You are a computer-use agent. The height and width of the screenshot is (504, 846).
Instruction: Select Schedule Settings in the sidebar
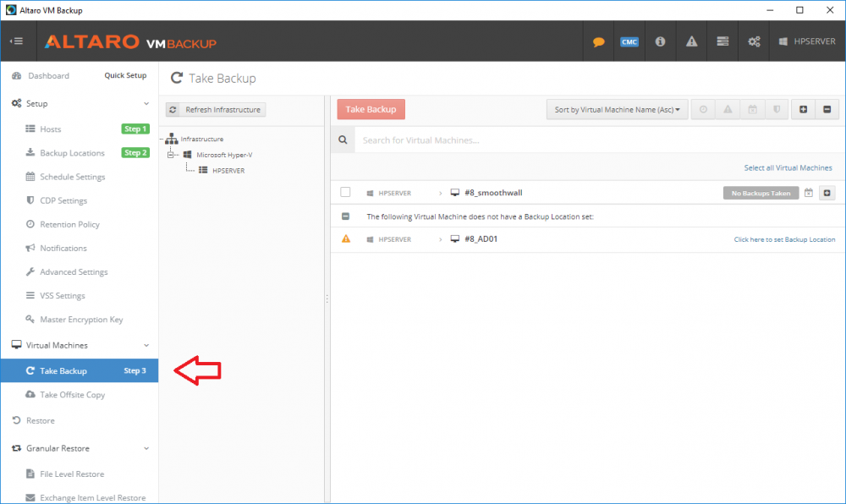click(72, 177)
